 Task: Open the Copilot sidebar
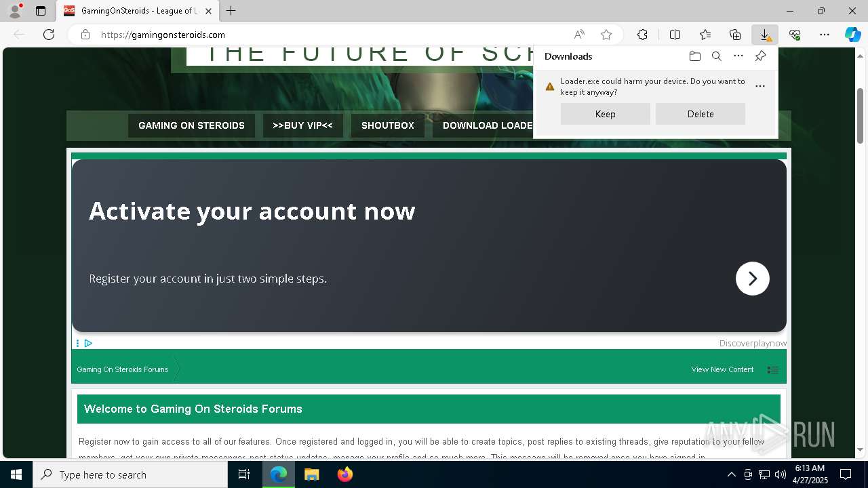tap(852, 35)
